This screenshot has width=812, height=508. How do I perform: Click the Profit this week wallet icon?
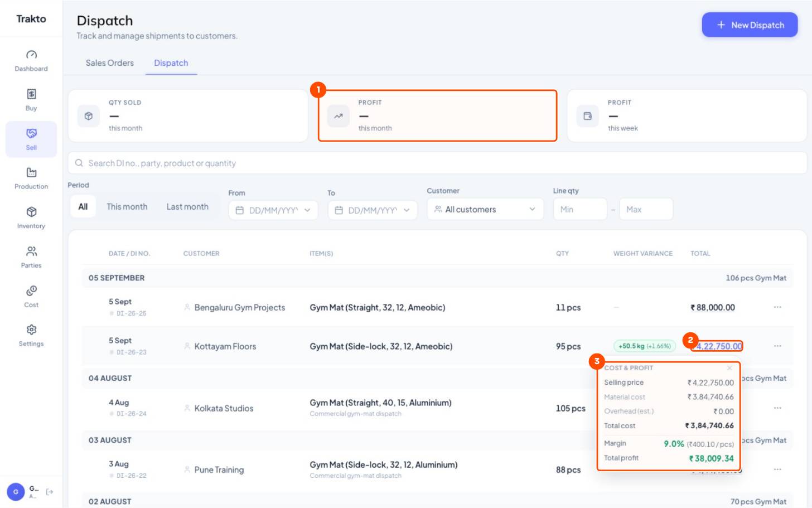587,116
